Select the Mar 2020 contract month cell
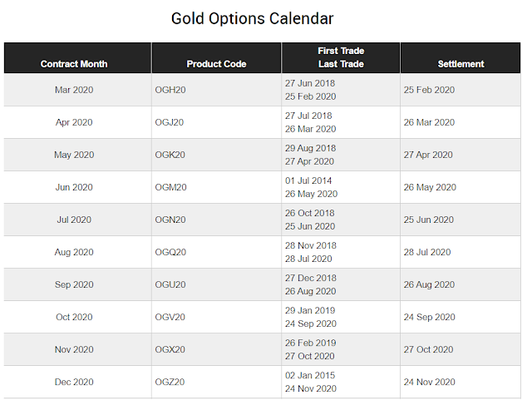The width and height of the screenshot is (532, 405). click(74, 90)
